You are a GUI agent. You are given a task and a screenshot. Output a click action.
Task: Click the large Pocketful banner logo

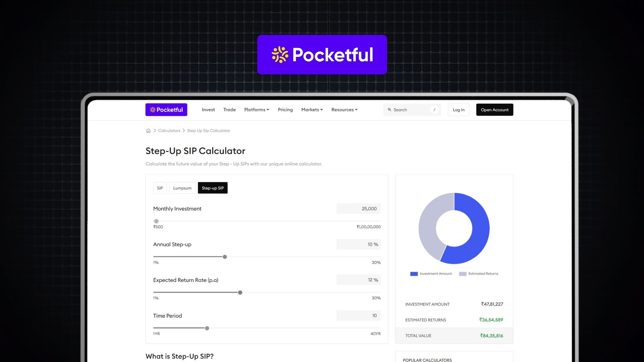tap(322, 55)
